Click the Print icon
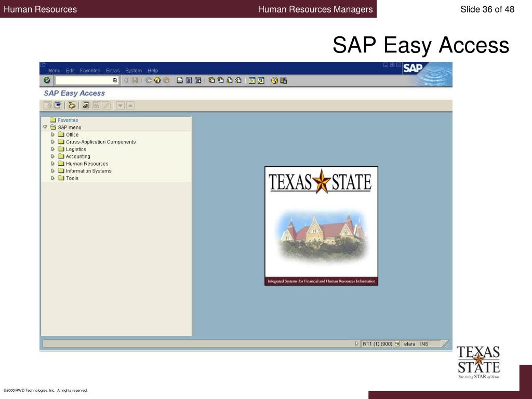Image resolution: width=532 pixels, height=399 pixels. (180, 81)
